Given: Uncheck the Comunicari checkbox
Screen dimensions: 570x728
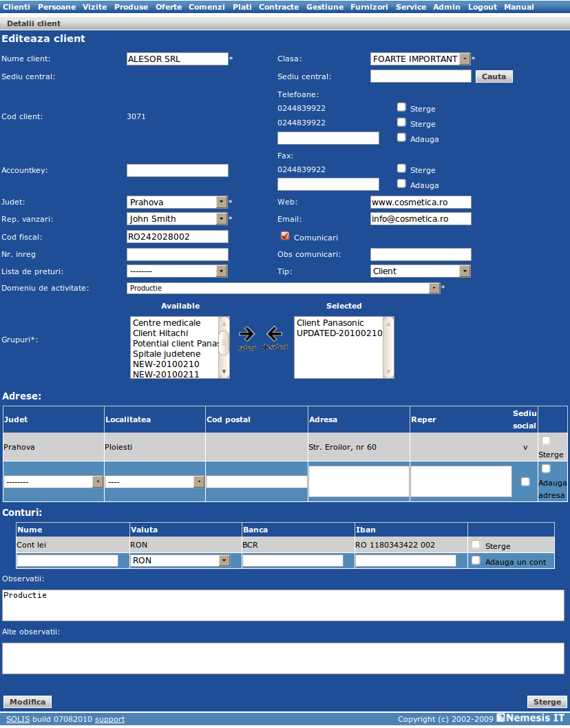Looking at the screenshot, I should [285, 236].
